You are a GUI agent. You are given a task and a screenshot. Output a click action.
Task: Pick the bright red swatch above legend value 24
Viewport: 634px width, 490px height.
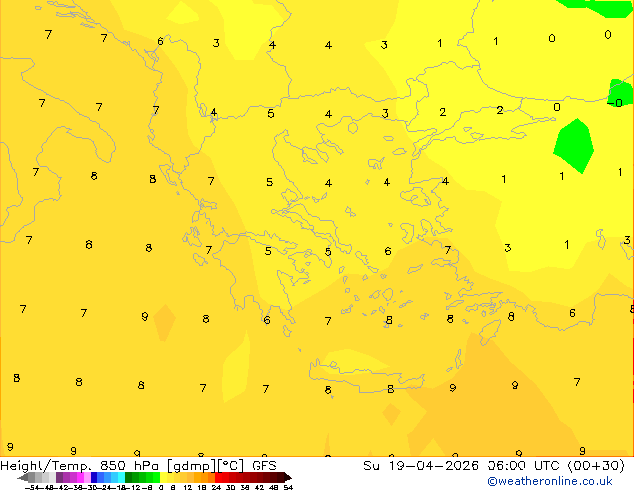(x=218, y=477)
